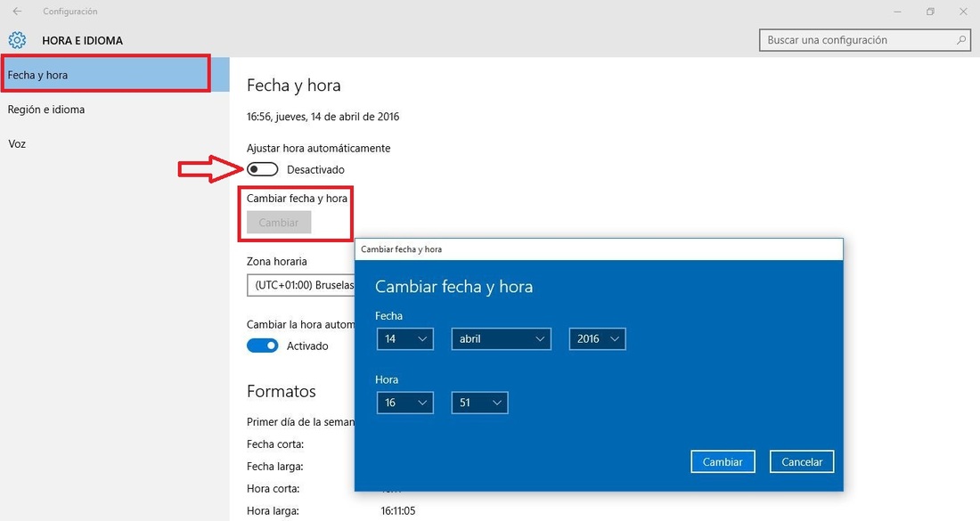Open the Zona horaria (UTC+01:00) Bruselas dropdown
The height and width of the screenshot is (521, 980).
(x=300, y=285)
